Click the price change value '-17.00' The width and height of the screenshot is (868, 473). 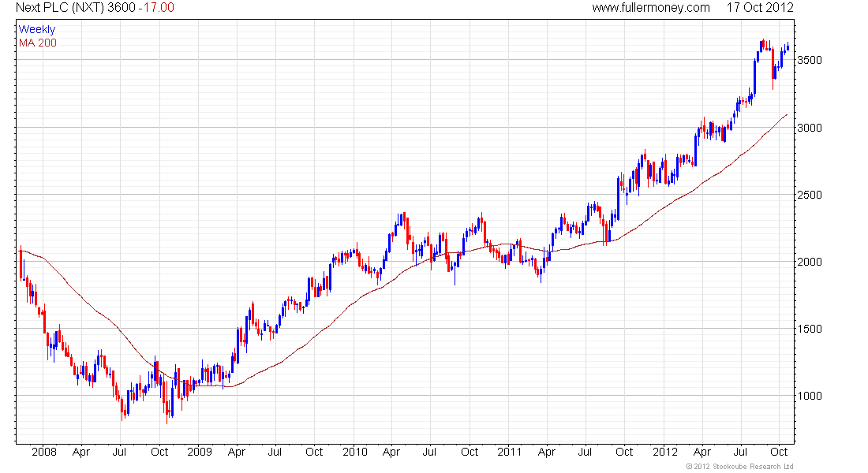click(x=156, y=8)
